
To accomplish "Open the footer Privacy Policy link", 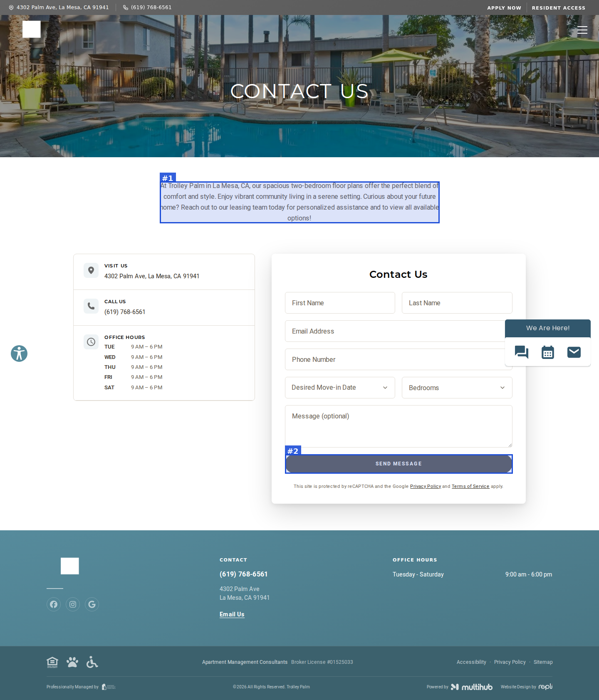I will pyautogui.click(x=510, y=662).
